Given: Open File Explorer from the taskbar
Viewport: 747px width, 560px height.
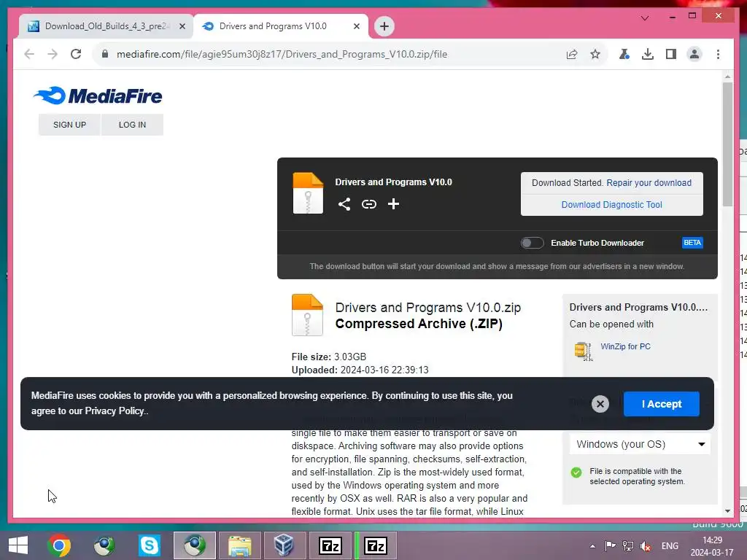Looking at the screenshot, I should [x=239, y=545].
